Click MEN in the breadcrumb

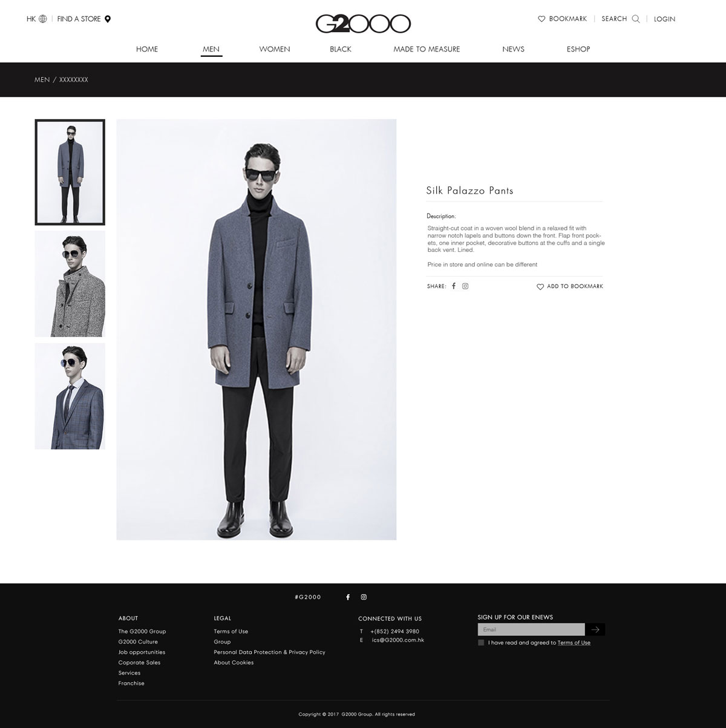(42, 80)
